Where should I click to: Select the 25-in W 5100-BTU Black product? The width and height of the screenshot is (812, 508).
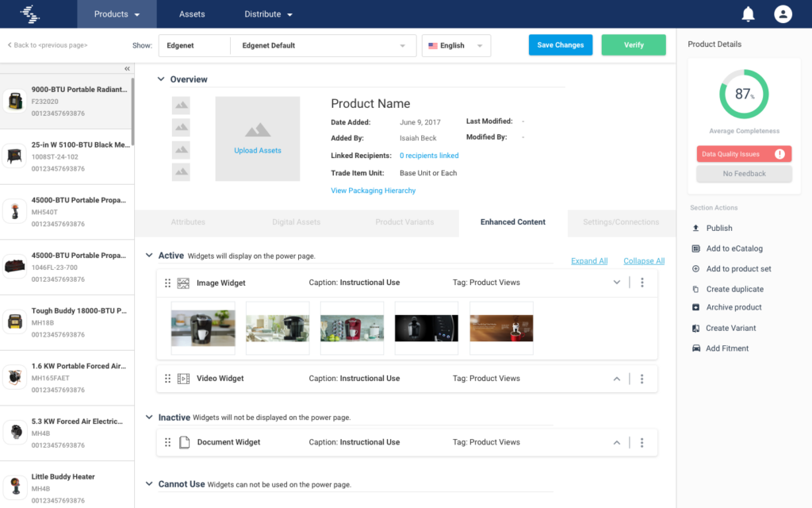(67, 156)
